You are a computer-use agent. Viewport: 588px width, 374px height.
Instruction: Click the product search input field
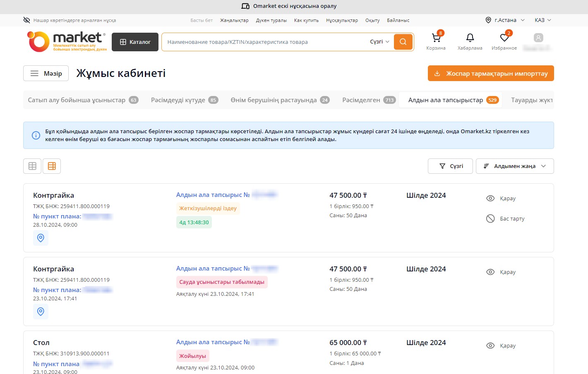click(265, 42)
